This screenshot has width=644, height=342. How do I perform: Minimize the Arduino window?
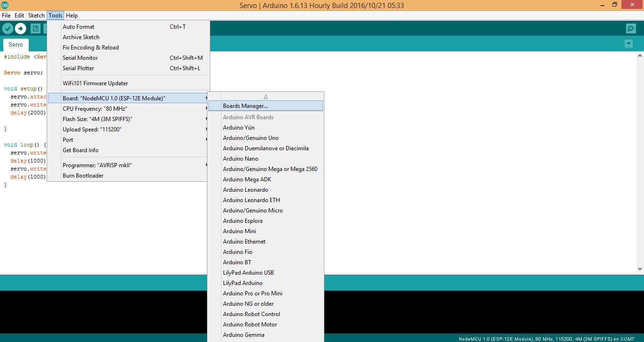click(602, 5)
